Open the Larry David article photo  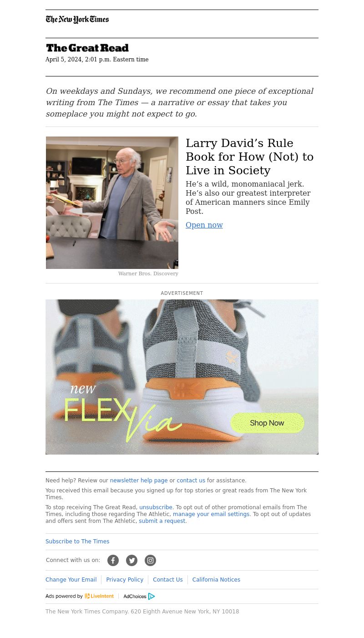tap(112, 203)
